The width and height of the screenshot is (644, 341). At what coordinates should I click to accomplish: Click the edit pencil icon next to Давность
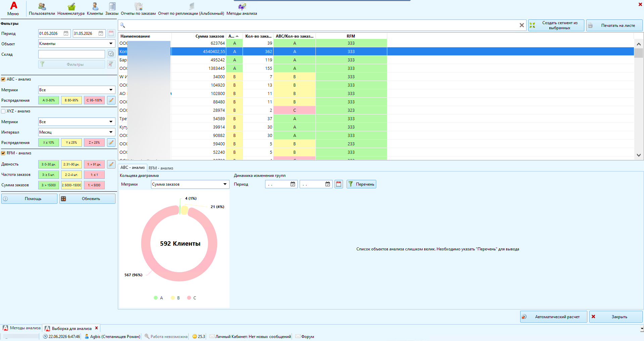(111, 164)
